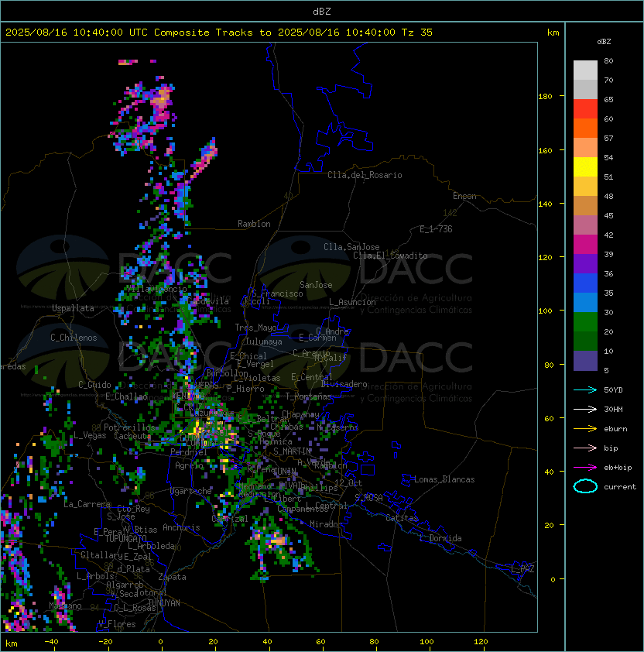This screenshot has width=644, height=652.
Task: Click the 'dBZ' title at top
Action: click(322, 12)
